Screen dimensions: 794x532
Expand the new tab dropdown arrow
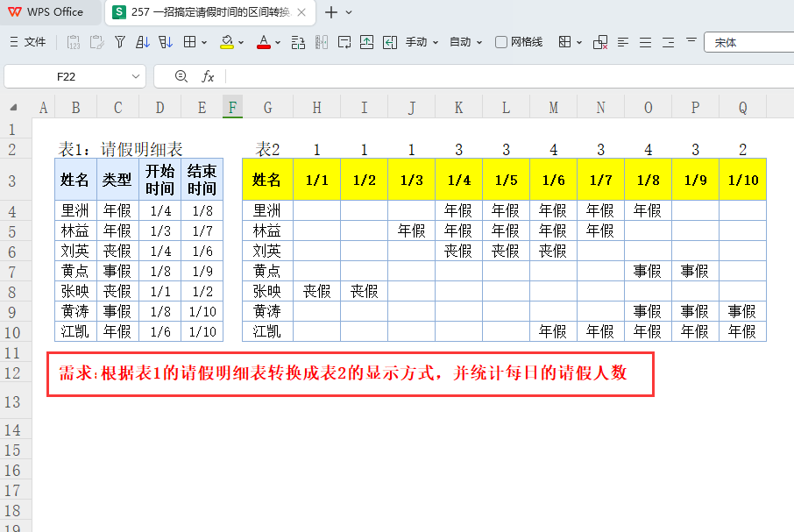click(x=349, y=12)
